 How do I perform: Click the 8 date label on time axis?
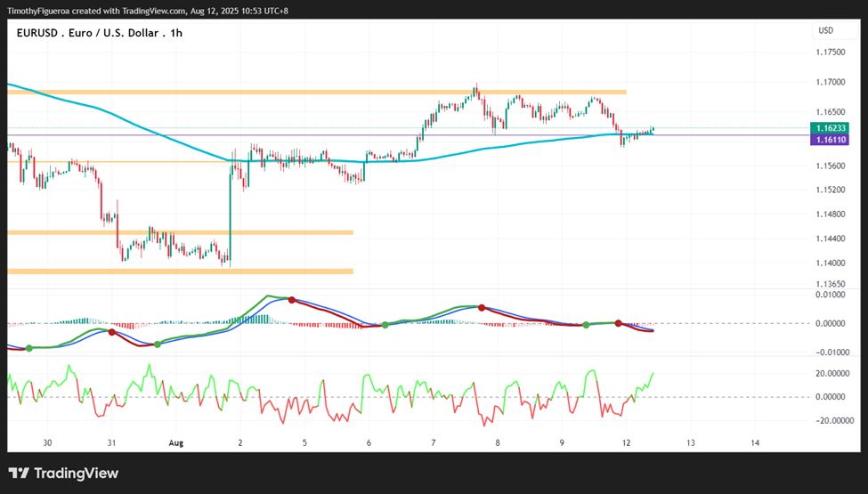tap(498, 443)
